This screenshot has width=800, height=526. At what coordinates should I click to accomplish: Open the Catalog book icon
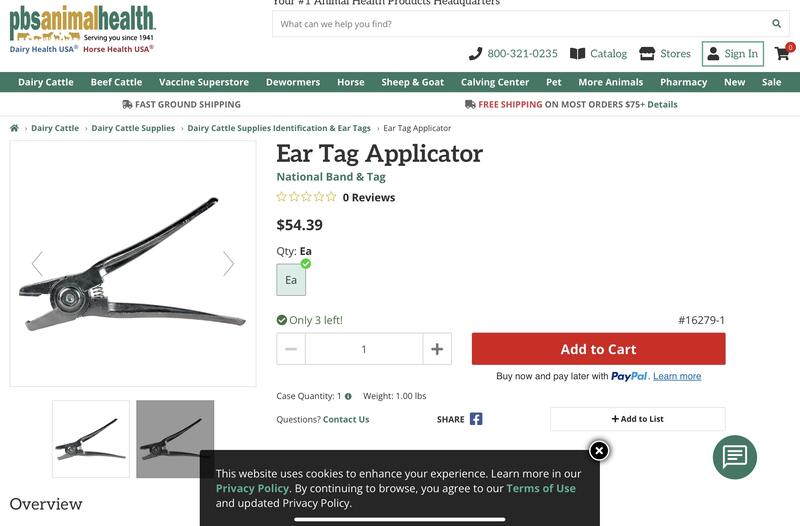click(577, 54)
